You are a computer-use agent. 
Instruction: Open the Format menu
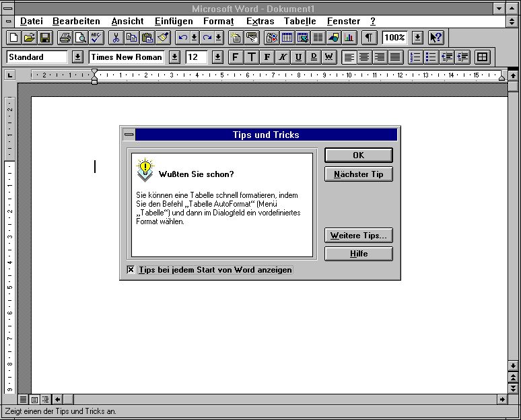(x=219, y=22)
